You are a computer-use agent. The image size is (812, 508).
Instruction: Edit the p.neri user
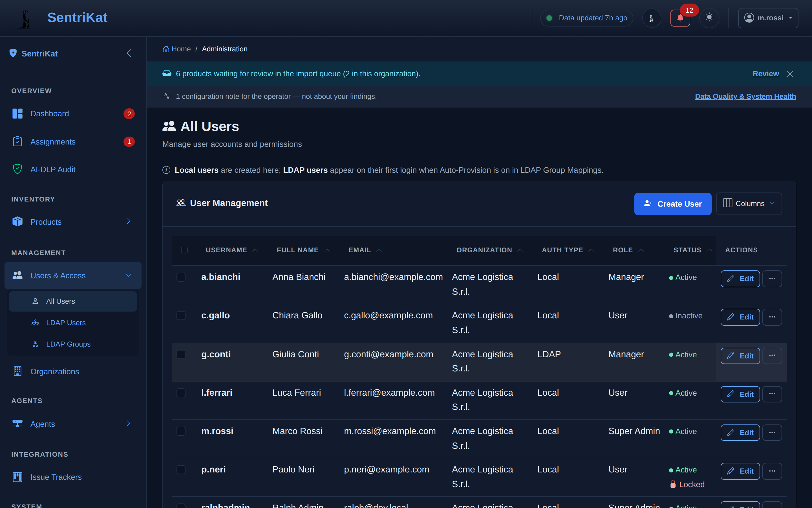[x=740, y=471]
